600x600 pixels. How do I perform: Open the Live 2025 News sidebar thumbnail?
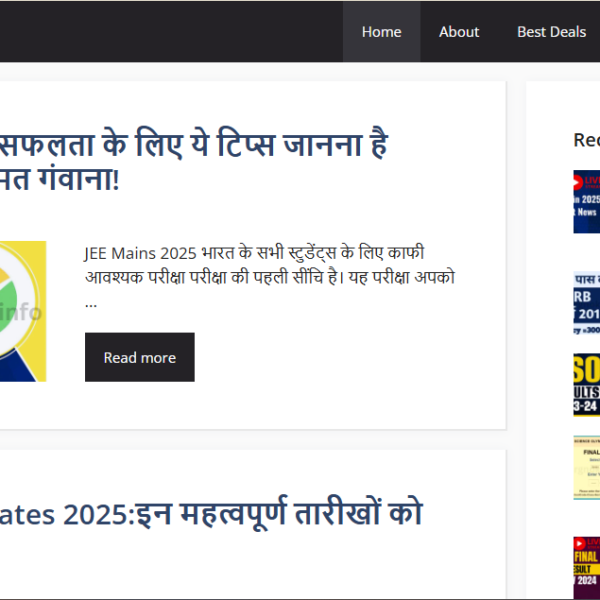point(587,202)
